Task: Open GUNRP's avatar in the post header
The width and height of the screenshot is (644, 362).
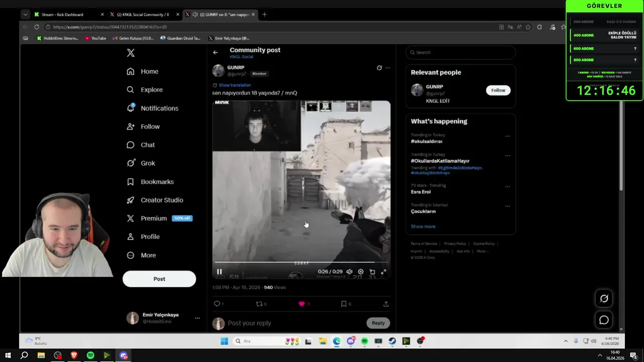Action: (x=218, y=70)
